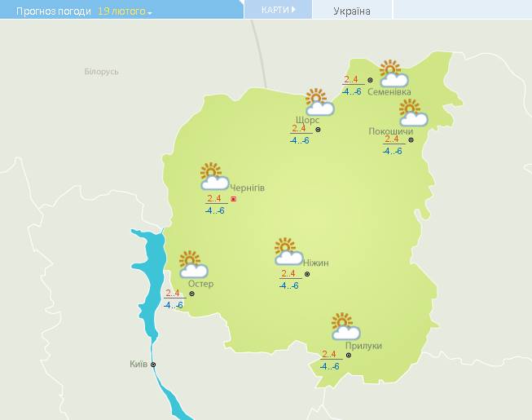
Task: Click the night temperature -4..-6 for Ніжин
Action: [288, 285]
